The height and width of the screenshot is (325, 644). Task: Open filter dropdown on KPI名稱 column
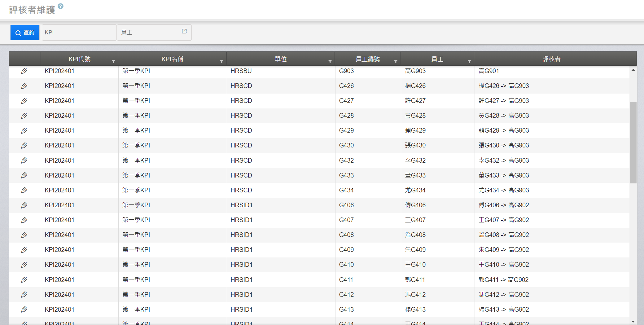point(221,62)
